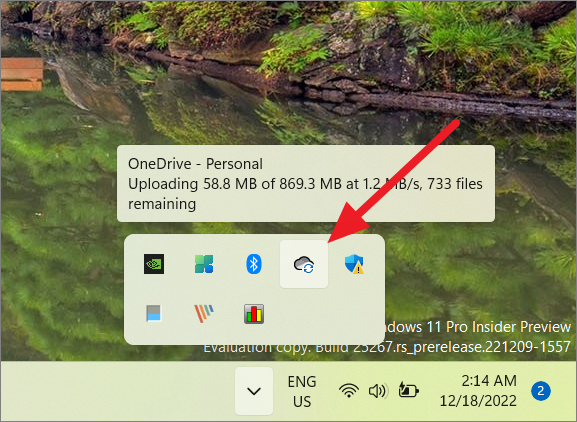Click the gray and blue square tray icon

point(154,313)
